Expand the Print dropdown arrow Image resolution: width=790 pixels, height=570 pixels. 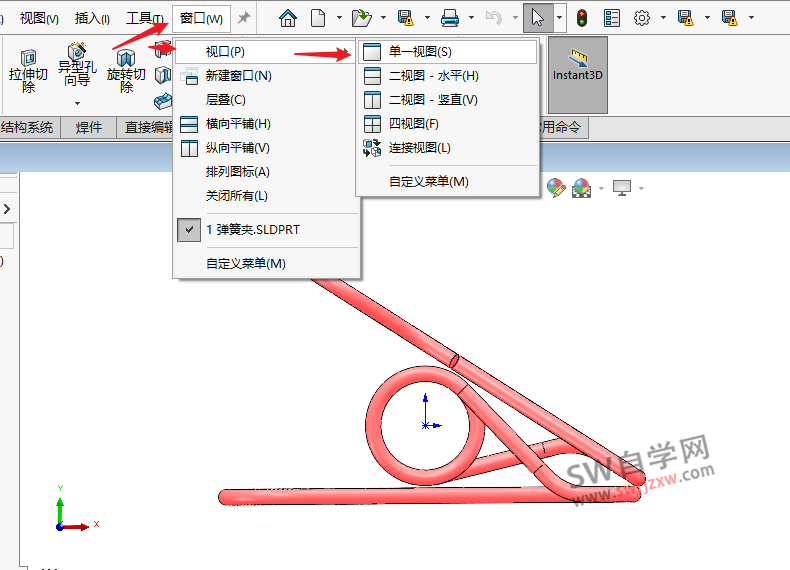[471, 18]
